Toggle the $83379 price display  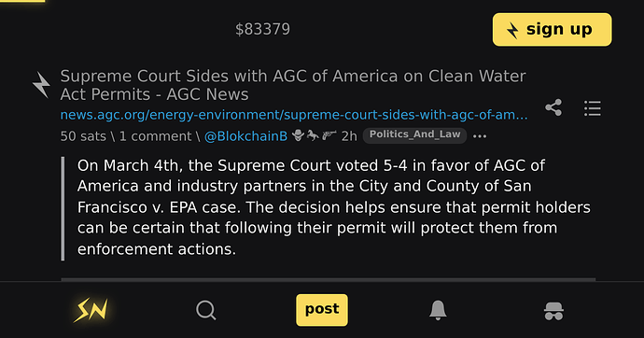point(263,29)
